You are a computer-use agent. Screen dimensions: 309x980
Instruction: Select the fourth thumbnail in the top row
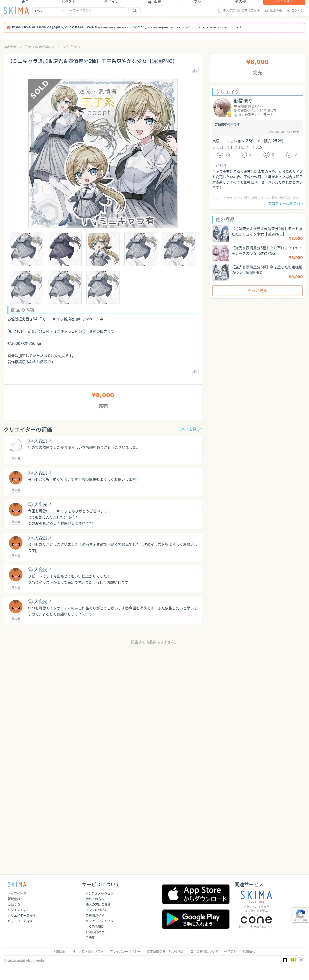[x=141, y=249]
